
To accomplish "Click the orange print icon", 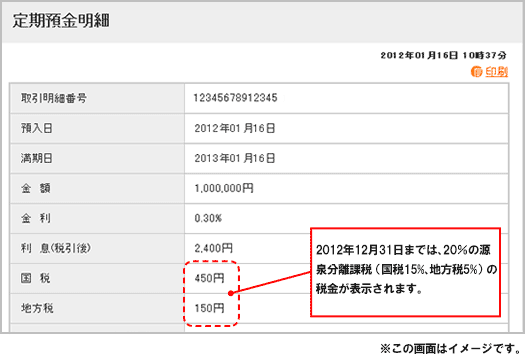I will click(x=476, y=72).
